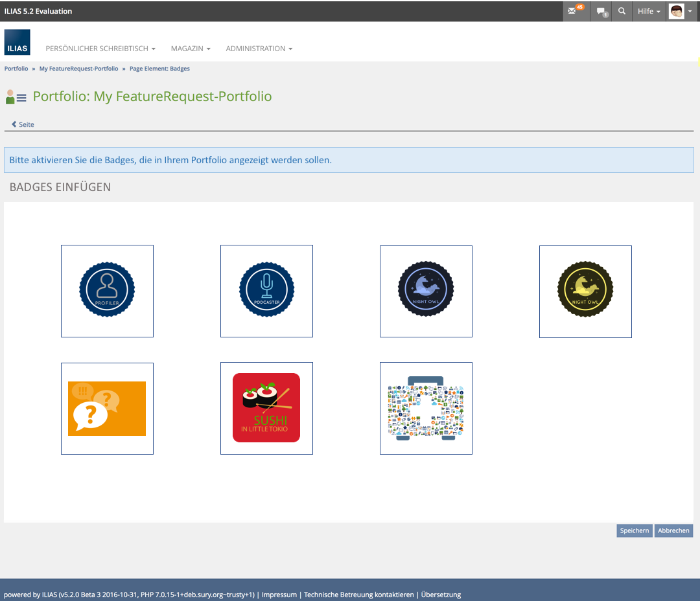Open the user avatar dropdown
This screenshot has height=601, width=700.
[681, 11]
